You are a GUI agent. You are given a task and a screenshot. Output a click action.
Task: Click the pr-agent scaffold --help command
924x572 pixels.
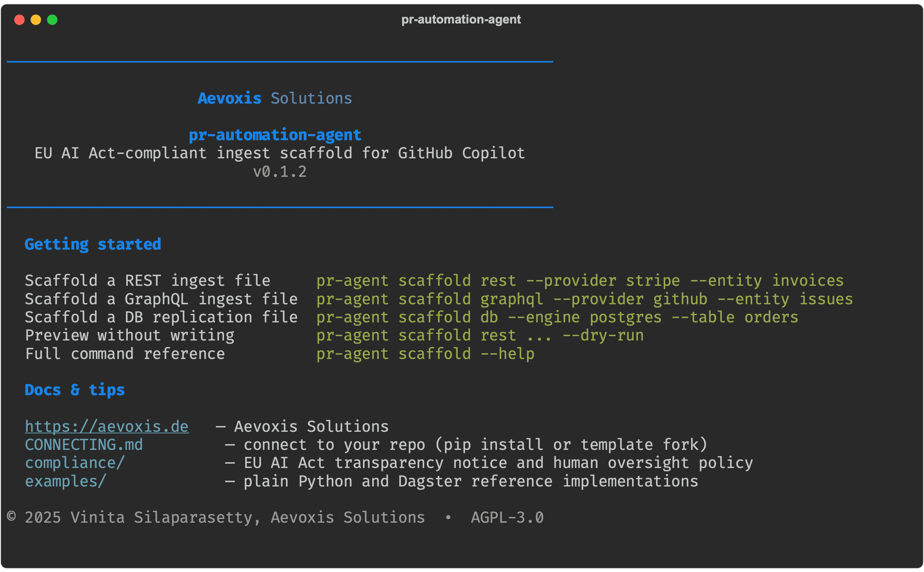(x=425, y=354)
